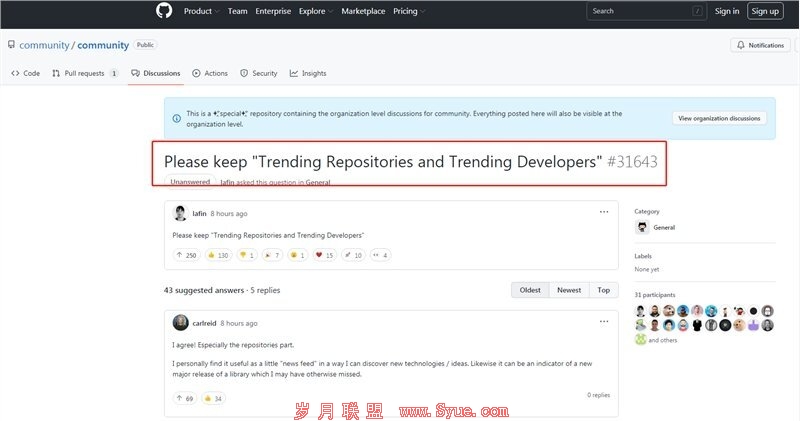This screenshot has height=421, width=800.
Task: Click the General category icon in sidebar
Action: click(642, 227)
